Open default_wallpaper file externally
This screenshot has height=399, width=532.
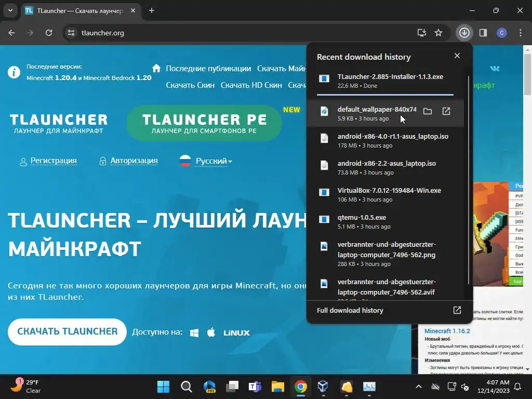pos(446,111)
